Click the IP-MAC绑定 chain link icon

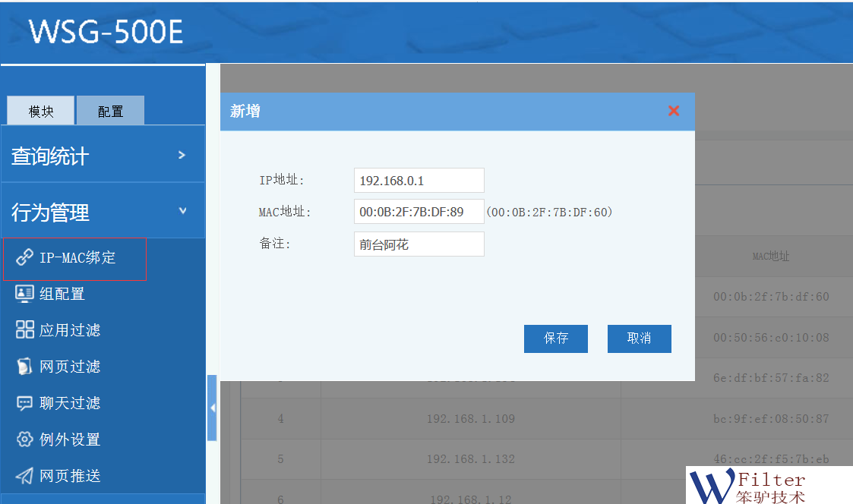(x=25, y=257)
